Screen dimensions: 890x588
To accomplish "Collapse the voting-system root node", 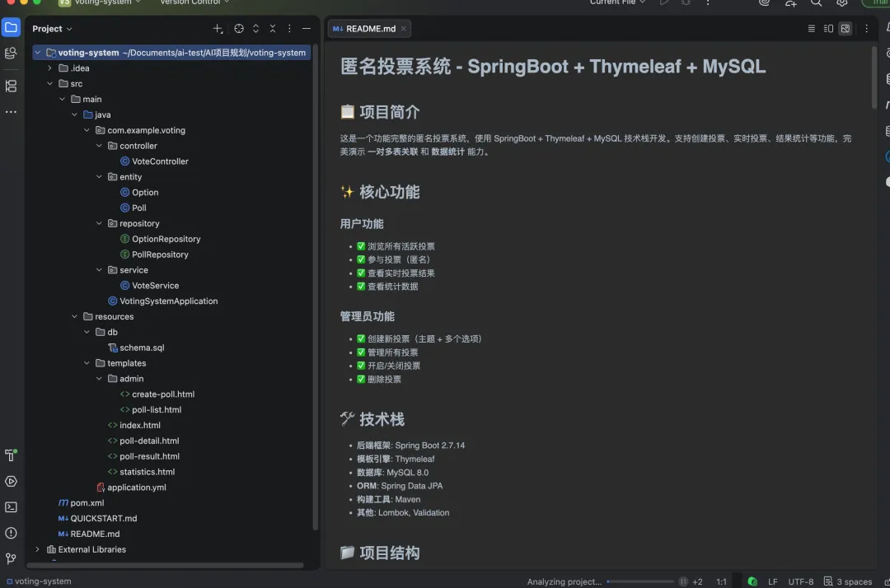I will point(37,53).
